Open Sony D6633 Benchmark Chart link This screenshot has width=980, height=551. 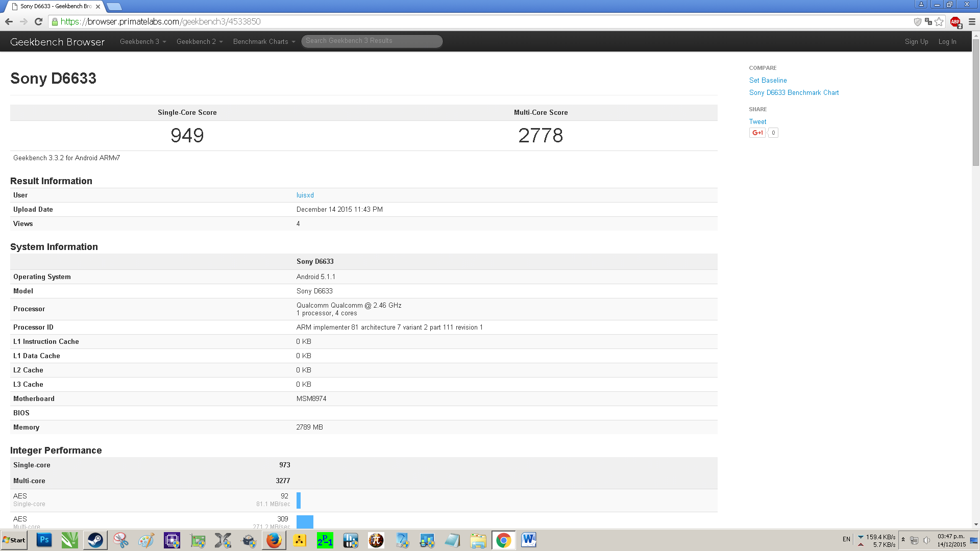coord(794,92)
